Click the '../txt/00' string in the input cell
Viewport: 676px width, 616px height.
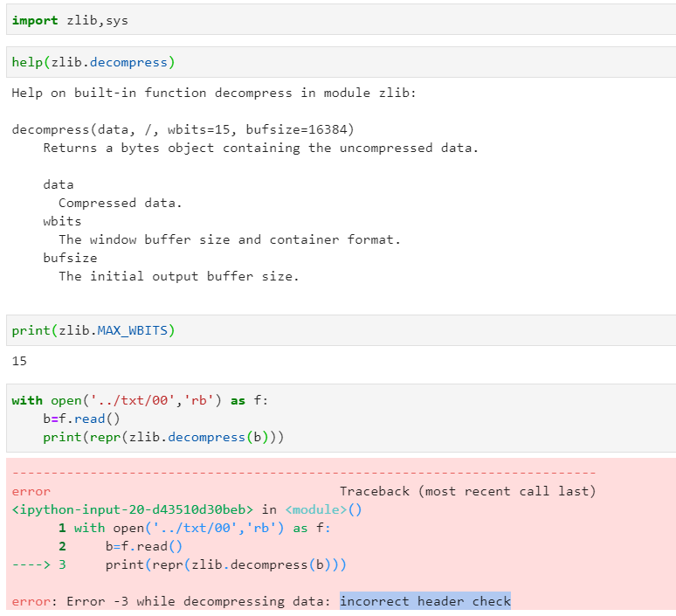coord(134,400)
